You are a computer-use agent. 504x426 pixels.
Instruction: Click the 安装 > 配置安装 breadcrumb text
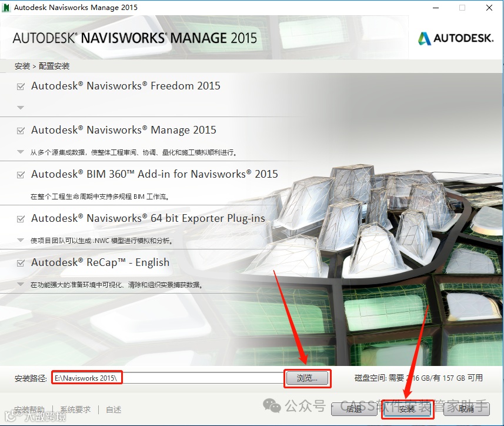click(x=42, y=66)
